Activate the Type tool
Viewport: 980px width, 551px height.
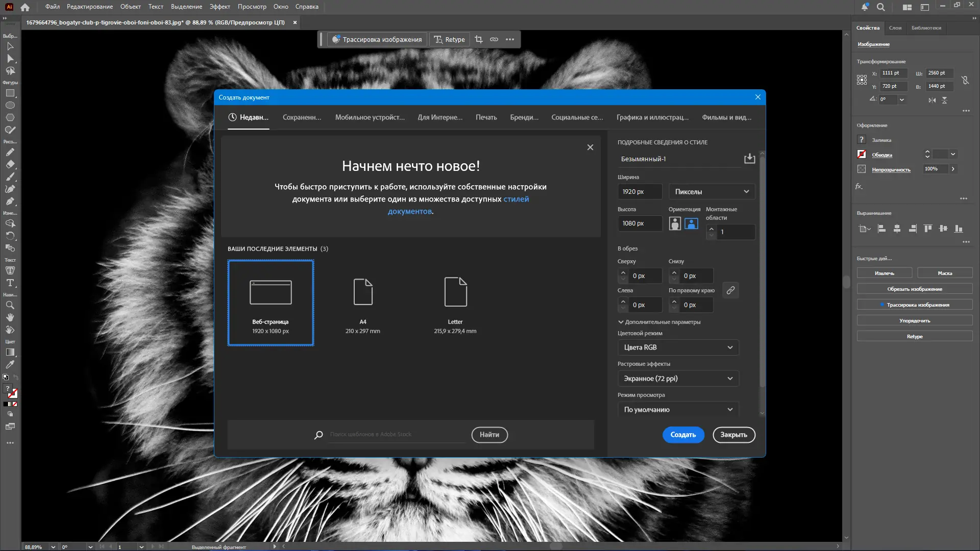9,283
